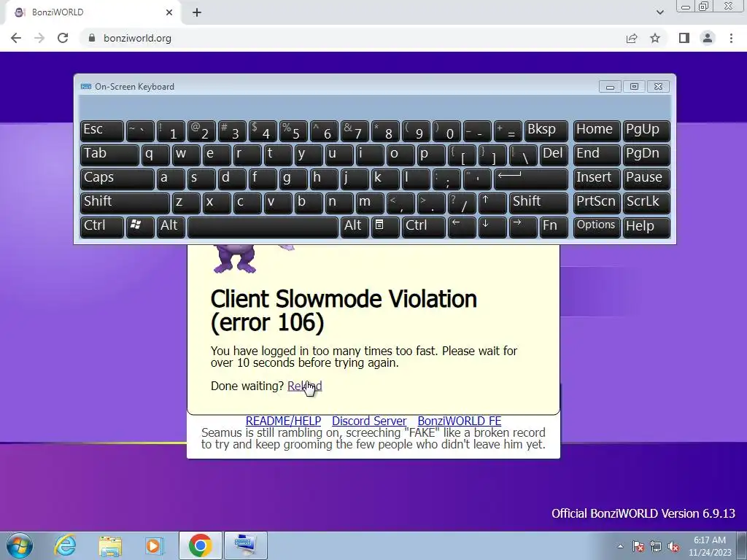Open the BonziWORLD FE link
Viewport: 747px width, 560px height.
460,421
